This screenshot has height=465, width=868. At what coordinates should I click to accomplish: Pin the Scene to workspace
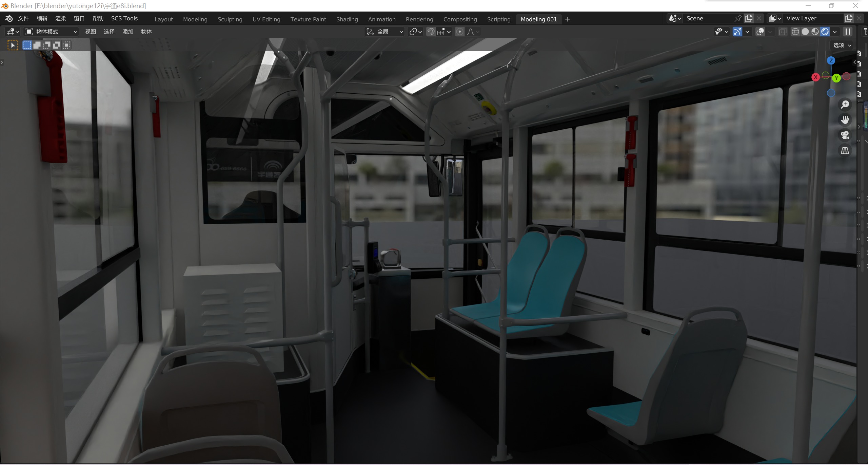(x=738, y=18)
